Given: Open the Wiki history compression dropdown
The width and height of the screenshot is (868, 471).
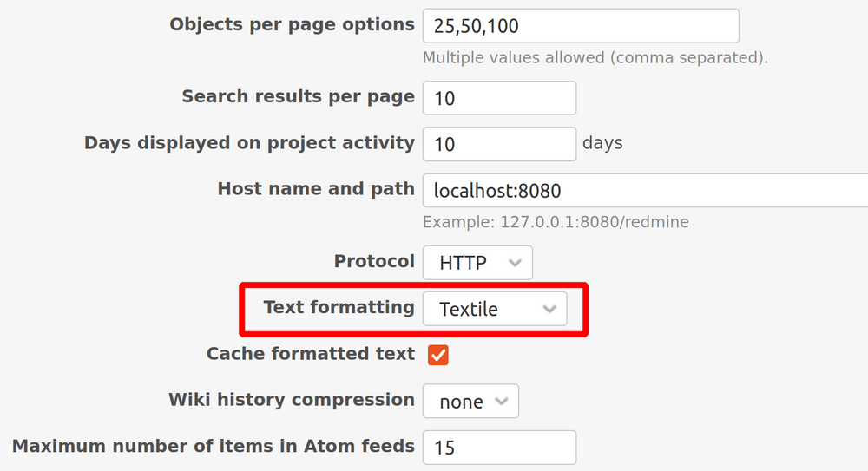Looking at the screenshot, I should [x=470, y=402].
